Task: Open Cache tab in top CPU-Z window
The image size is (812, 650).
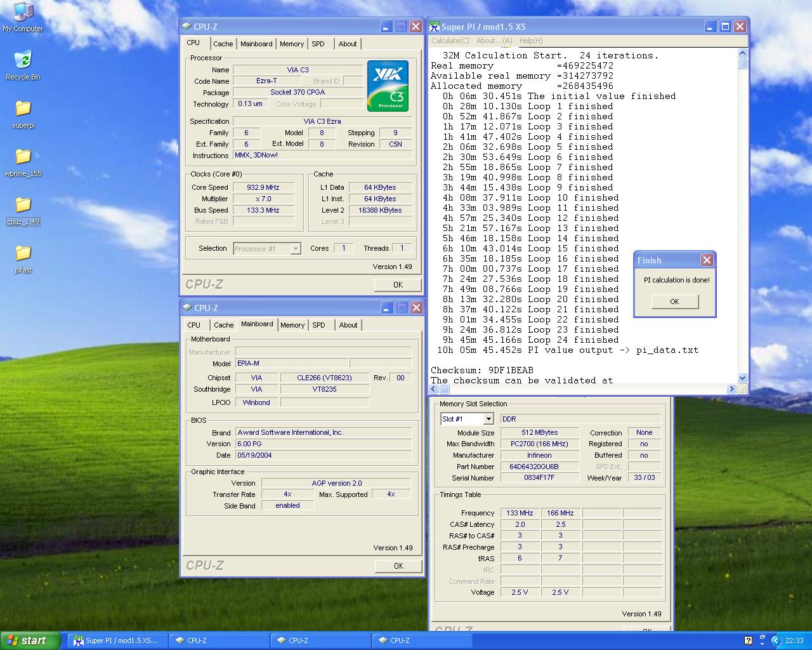Action: [223, 44]
